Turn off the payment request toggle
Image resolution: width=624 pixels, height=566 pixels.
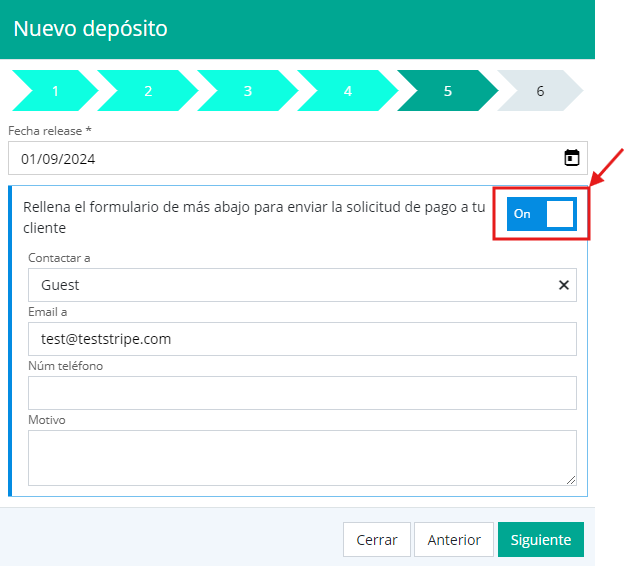coord(541,213)
